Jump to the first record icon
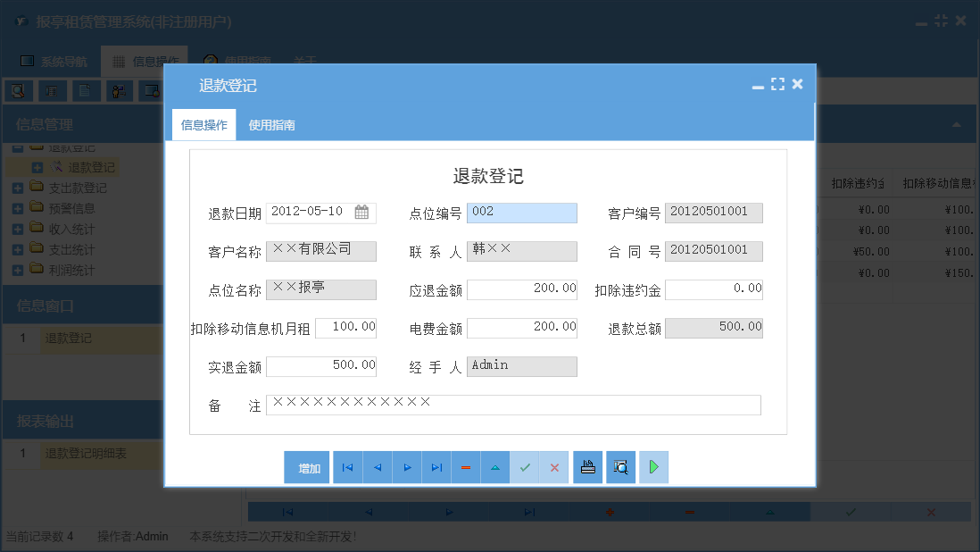 click(347, 466)
